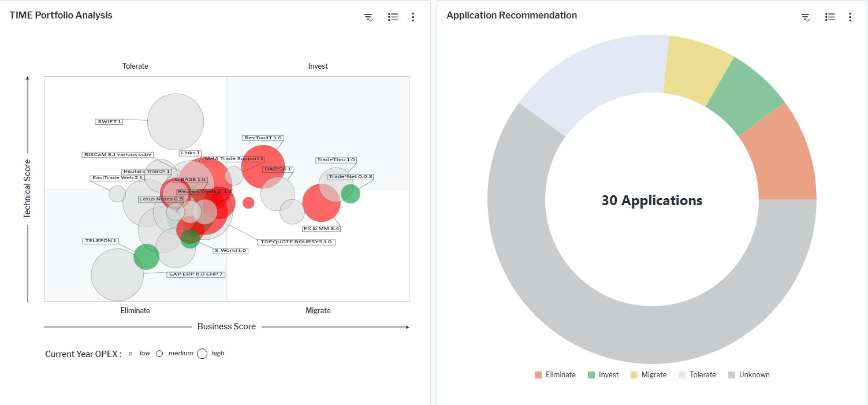This screenshot has height=405, width=868.
Task: Select the RevToolIT 1.0 label
Action: pos(263,138)
